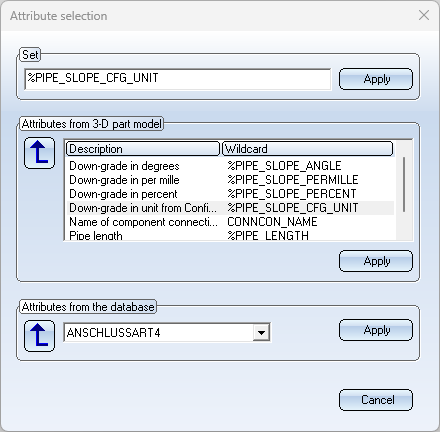Select the Down-grade in percent row

point(230,194)
